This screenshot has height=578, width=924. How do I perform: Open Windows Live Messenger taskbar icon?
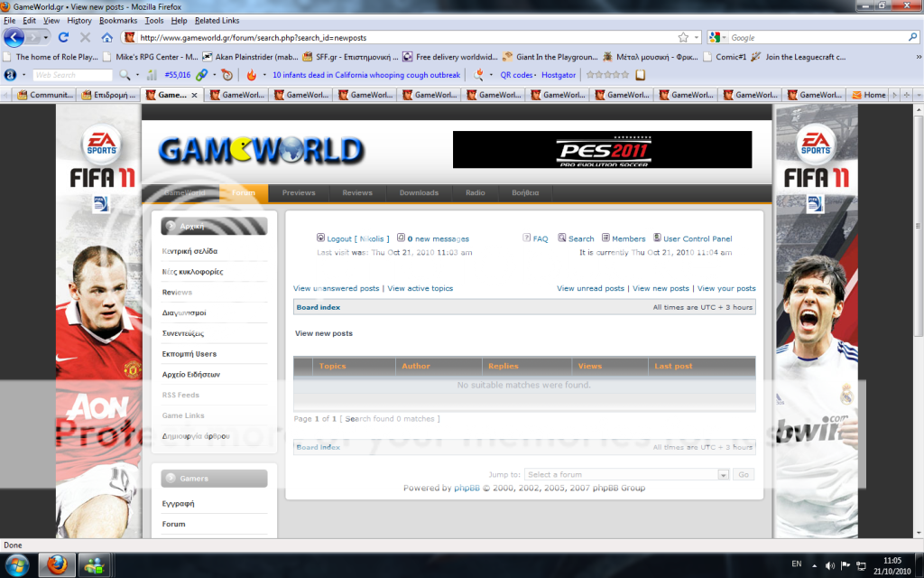94,565
